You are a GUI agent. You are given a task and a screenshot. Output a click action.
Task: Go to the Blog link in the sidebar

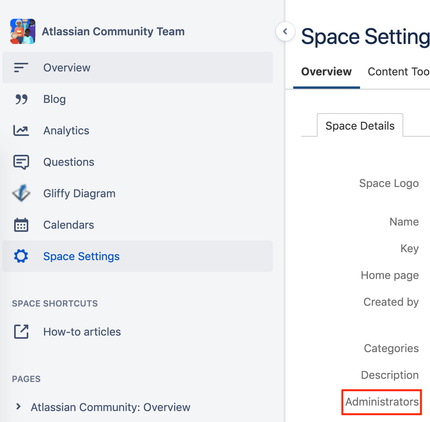[x=54, y=99]
